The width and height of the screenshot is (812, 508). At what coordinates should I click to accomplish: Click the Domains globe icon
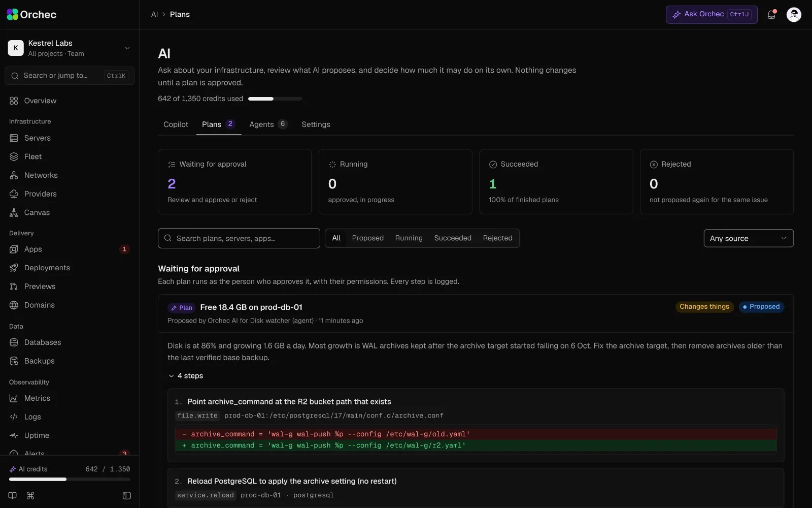(14, 305)
